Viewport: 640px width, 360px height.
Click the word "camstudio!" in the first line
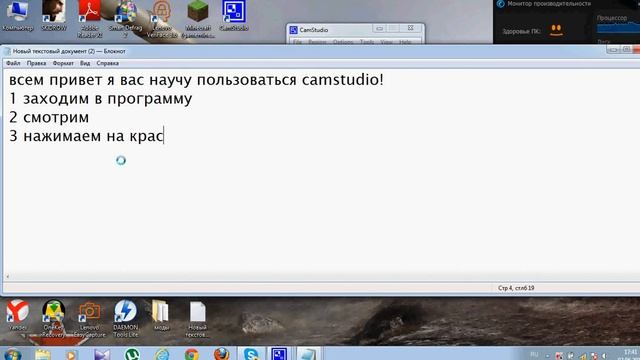343,80
